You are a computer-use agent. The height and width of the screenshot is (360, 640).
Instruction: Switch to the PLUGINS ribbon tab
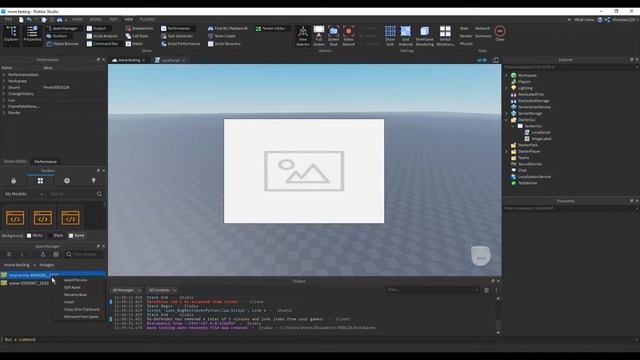(147, 20)
